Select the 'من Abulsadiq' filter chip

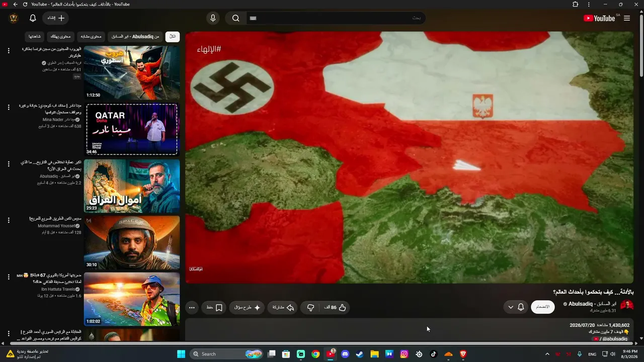pyautogui.click(x=135, y=37)
